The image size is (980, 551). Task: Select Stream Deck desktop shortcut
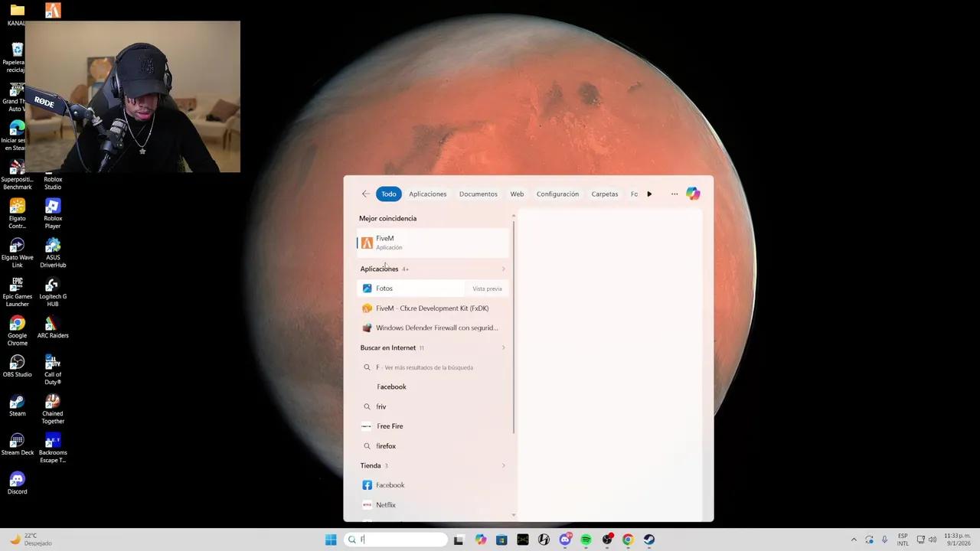(17, 444)
